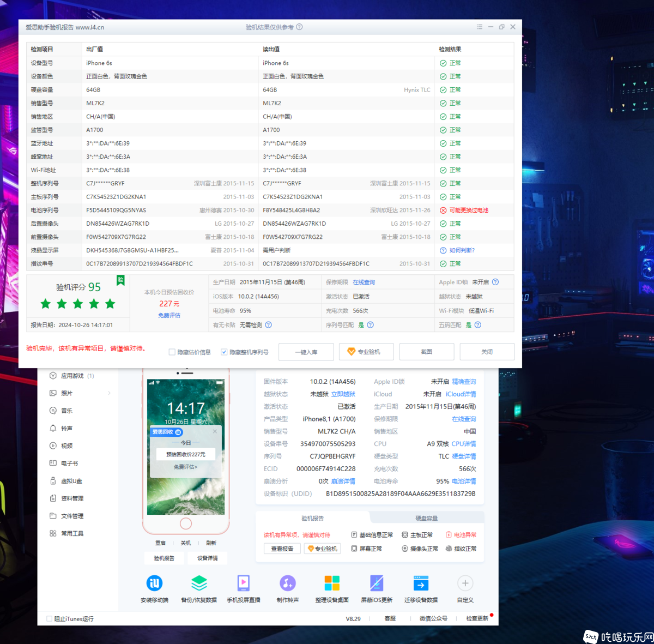The width and height of the screenshot is (654, 644).
Task: Click help icon next to 序列号匹配
Action: point(371,325)
